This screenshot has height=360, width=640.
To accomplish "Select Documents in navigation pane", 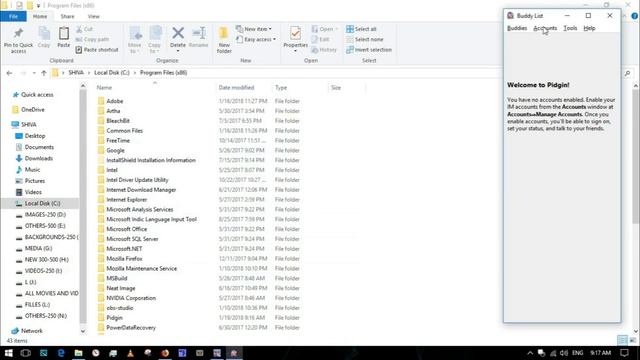I will 39,147.
